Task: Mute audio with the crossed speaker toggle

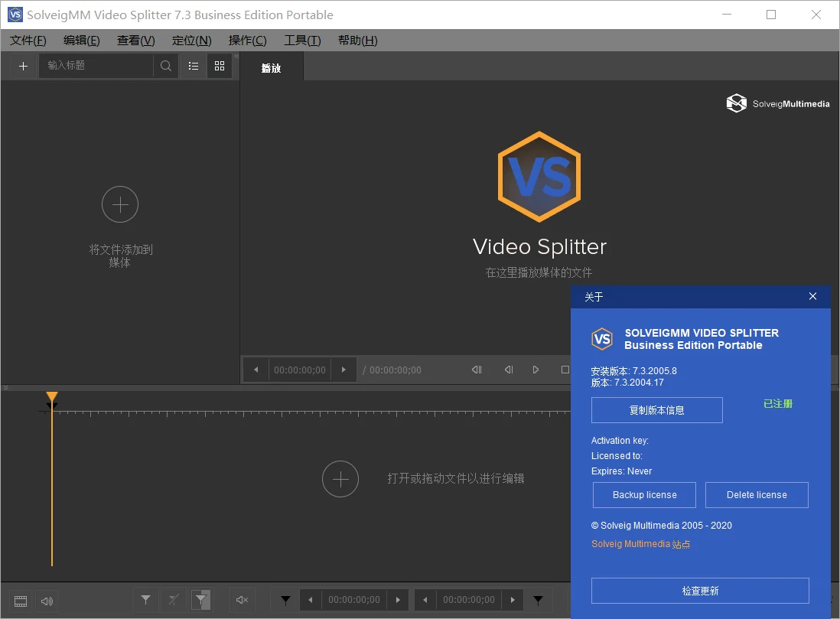Action: (x=242, y=600)
